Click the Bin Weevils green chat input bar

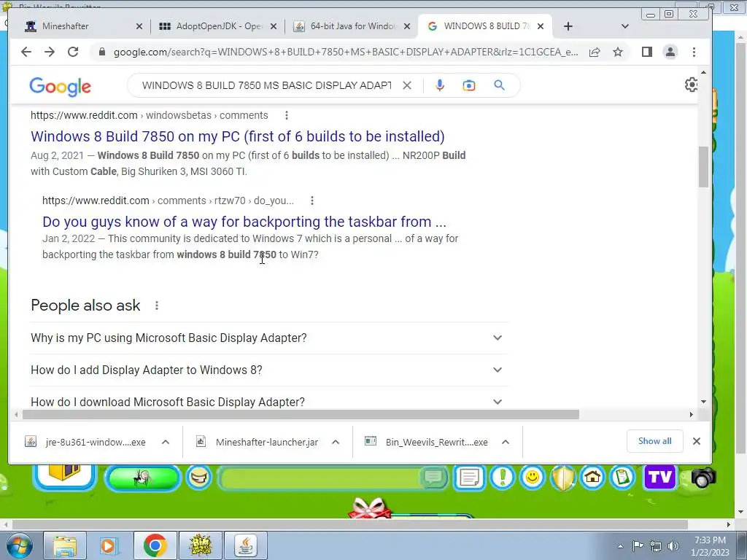[x=320, y=478]
